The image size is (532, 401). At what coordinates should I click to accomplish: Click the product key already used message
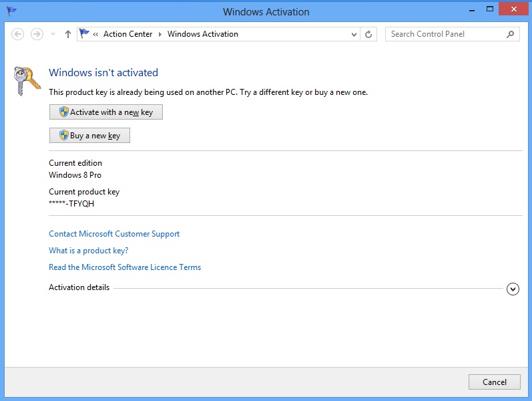click(208, 92)
